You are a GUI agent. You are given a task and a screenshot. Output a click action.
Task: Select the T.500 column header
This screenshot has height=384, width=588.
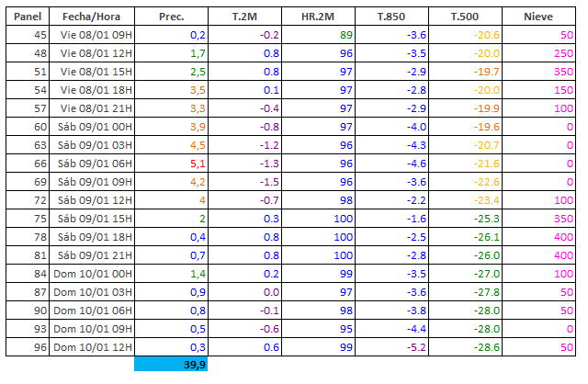(465, 17)
